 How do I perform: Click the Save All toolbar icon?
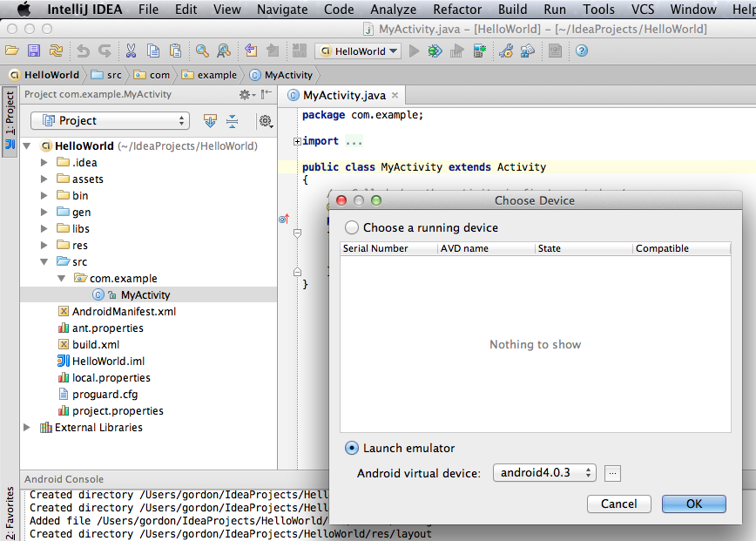click(33, 51)
